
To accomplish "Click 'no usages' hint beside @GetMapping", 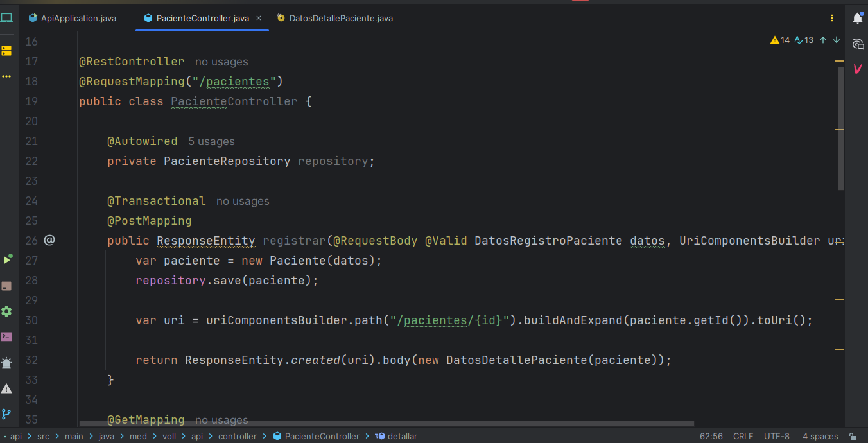I will [221, 420].
